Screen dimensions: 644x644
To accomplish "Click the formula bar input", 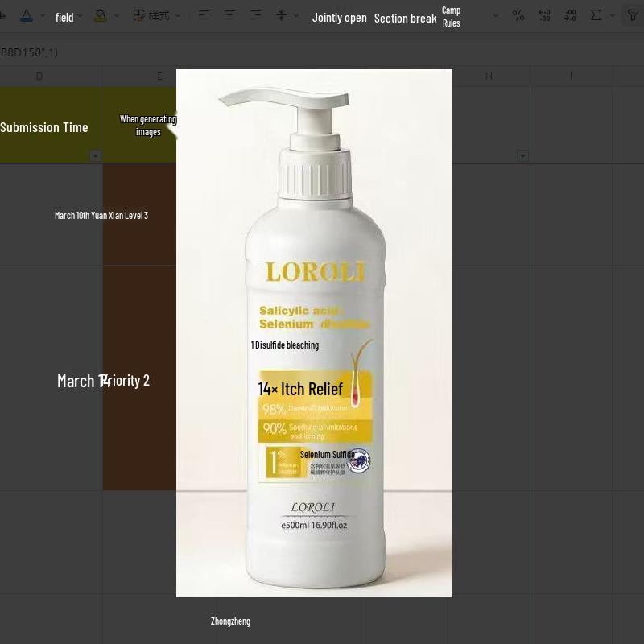I will (322, 52).
